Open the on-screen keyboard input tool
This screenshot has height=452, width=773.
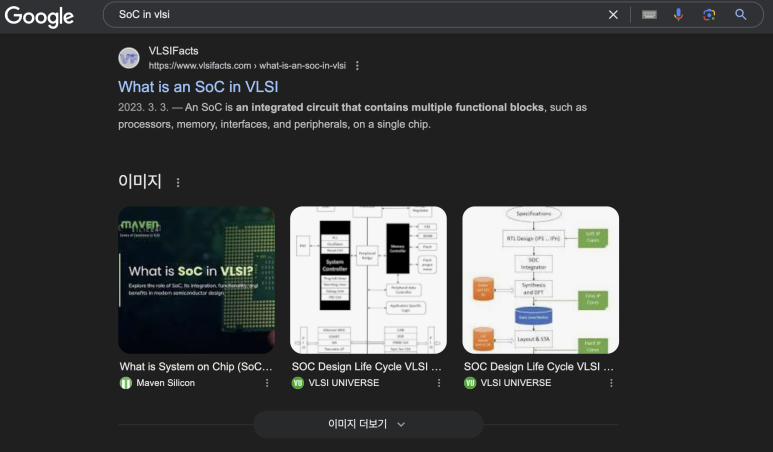pyautogui.click(x=649, y=15)
